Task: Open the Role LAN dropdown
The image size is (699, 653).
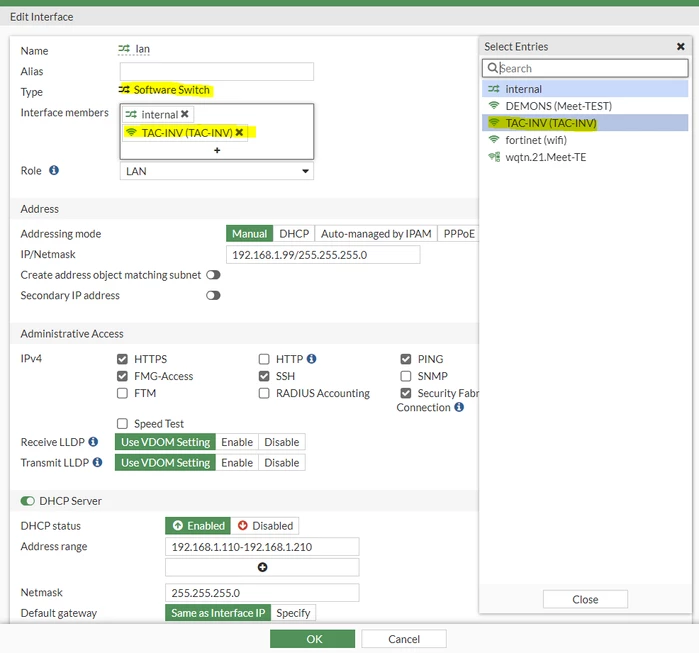Action: tap(217, 171)
